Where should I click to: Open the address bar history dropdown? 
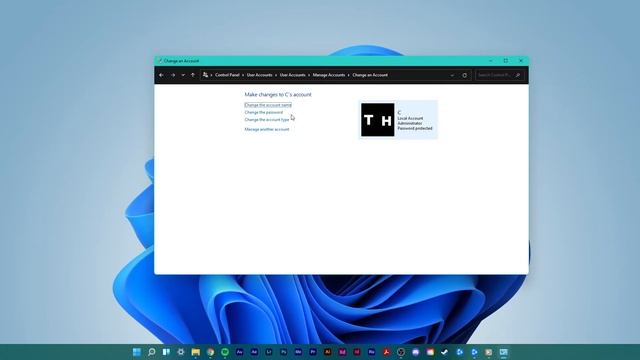tap(452, 75)
